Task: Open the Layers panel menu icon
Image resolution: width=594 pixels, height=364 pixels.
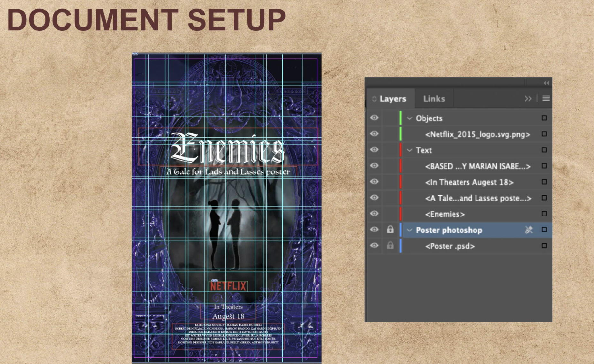Action: click(x=546, y=98)
